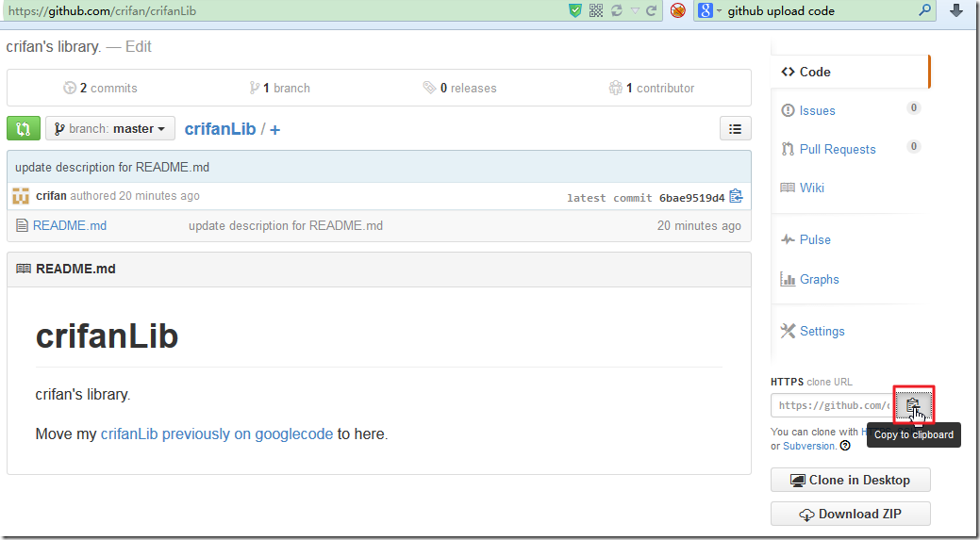
Task: Click crifan's avatar thumbnail
Action: click(21, 196)
